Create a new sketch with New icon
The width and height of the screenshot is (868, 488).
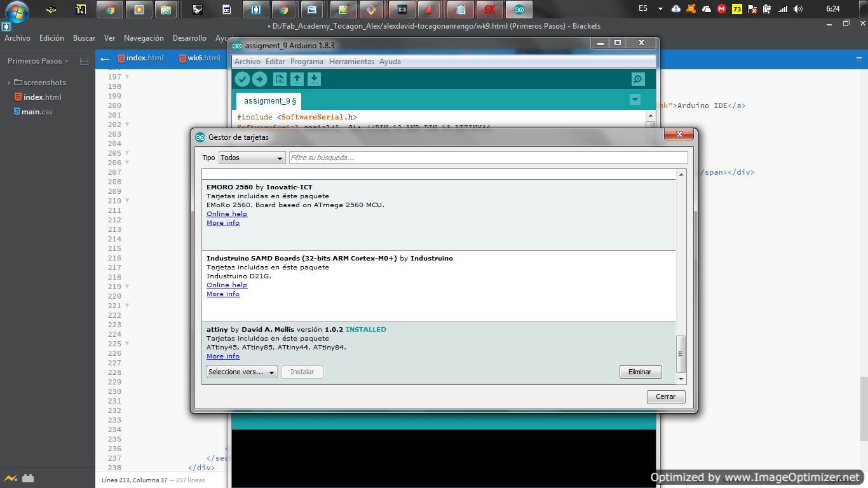(x=280, y=79)
